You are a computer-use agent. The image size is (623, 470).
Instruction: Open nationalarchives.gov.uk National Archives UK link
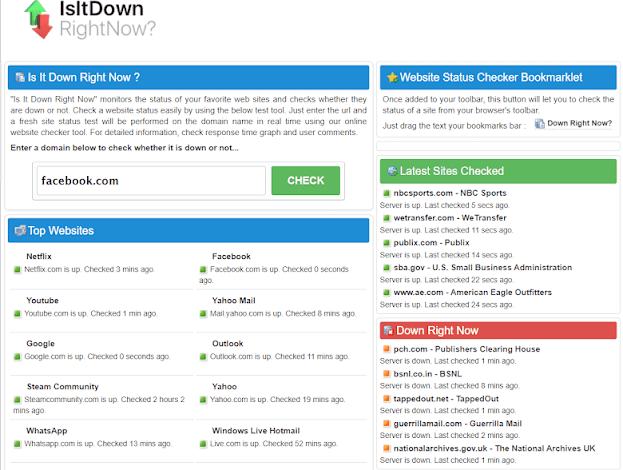[x=494, y=449]
